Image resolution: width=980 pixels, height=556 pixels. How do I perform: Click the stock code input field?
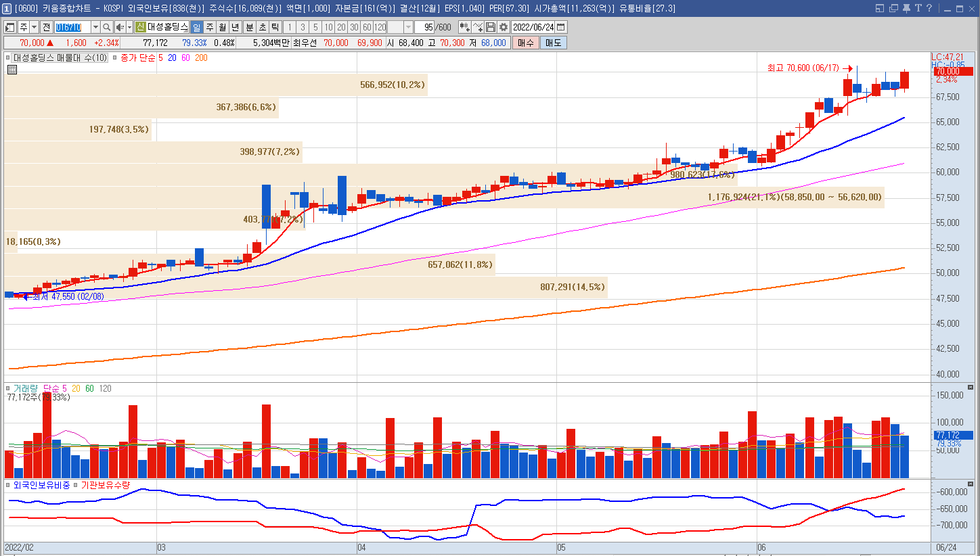pos(72,27)
